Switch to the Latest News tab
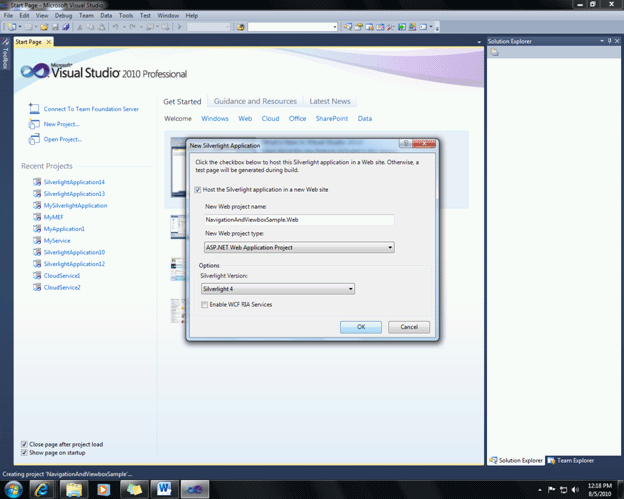This screenshot has height=499, width=624. [x=330, y=101]
